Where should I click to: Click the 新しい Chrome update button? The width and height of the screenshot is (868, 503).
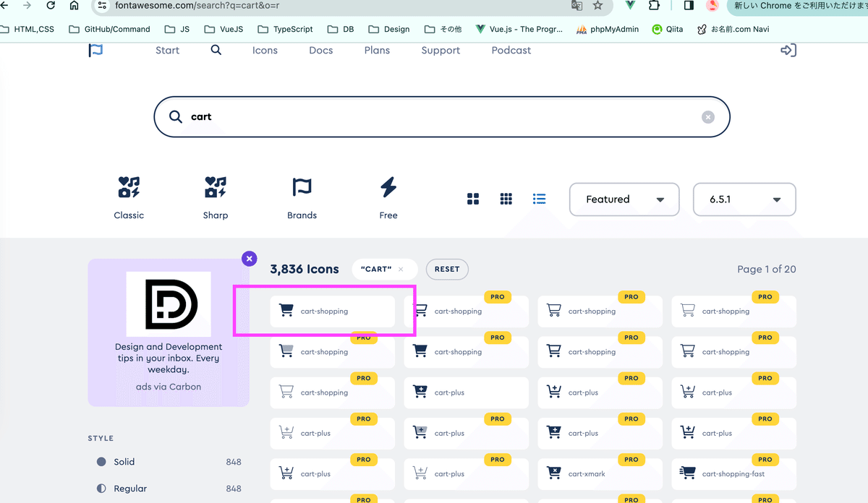797,6
